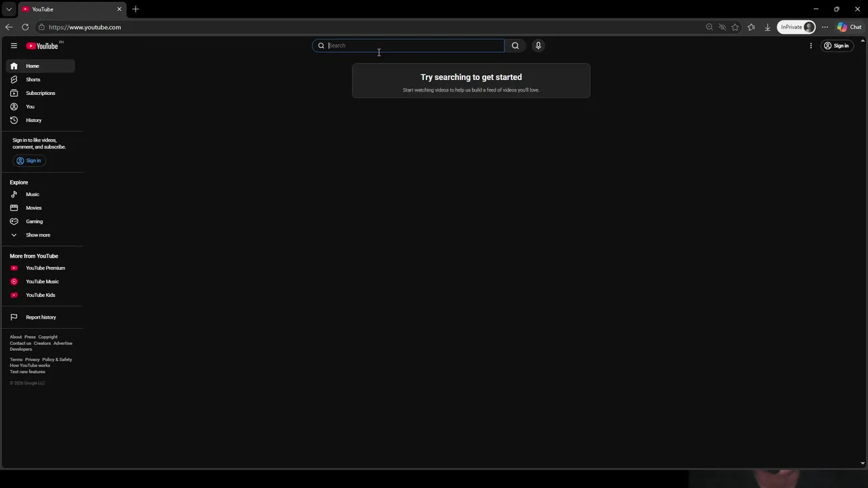Click the address bar URL youtube.com
Viewport: 868px width, 488px height.
pyautogui.click(x=85, y=27)
